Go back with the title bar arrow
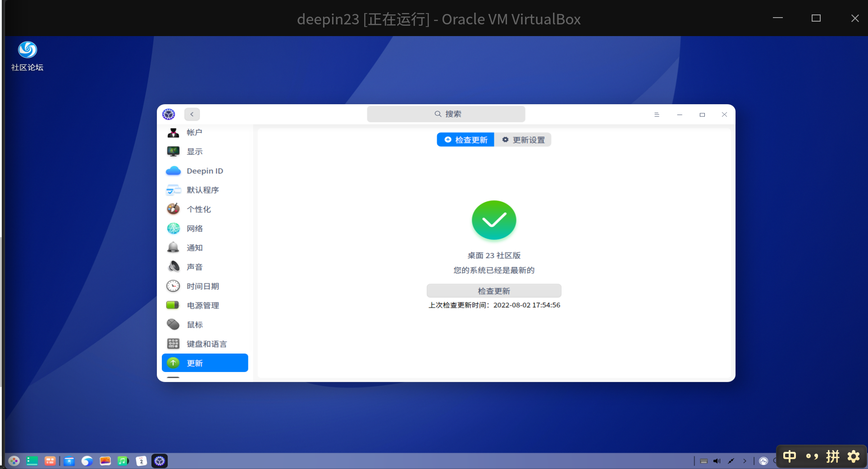Screen dimensions: 868x469 [192, 115]
